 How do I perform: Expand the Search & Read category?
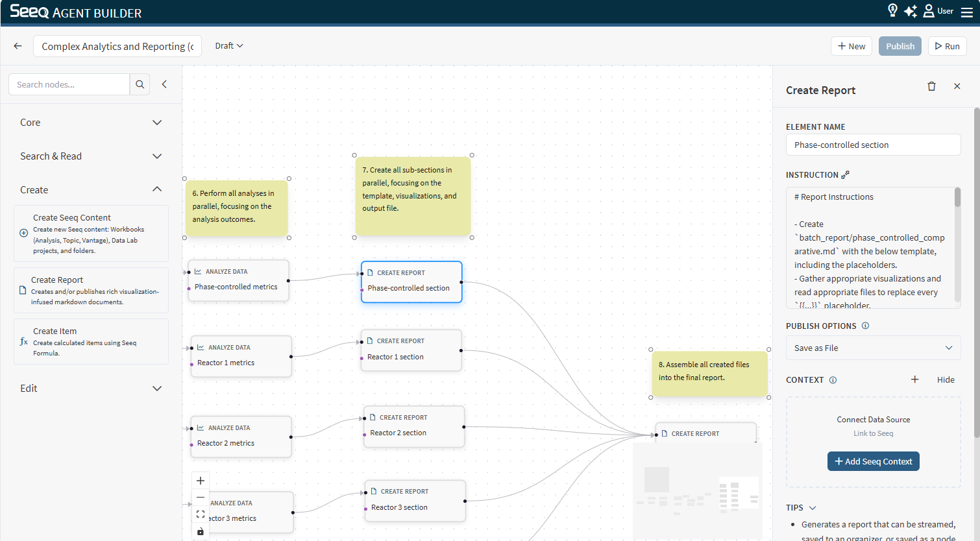pos(91,156)
